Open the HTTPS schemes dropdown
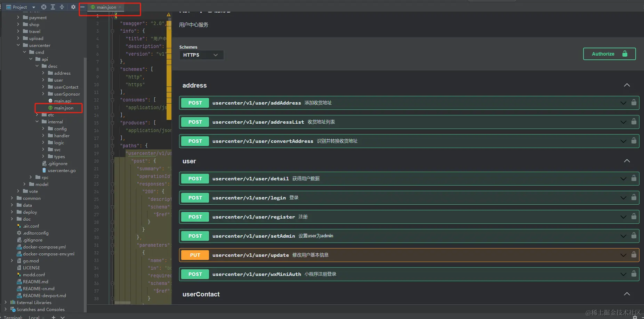644x319 pixels. click(x=201, y=55)
